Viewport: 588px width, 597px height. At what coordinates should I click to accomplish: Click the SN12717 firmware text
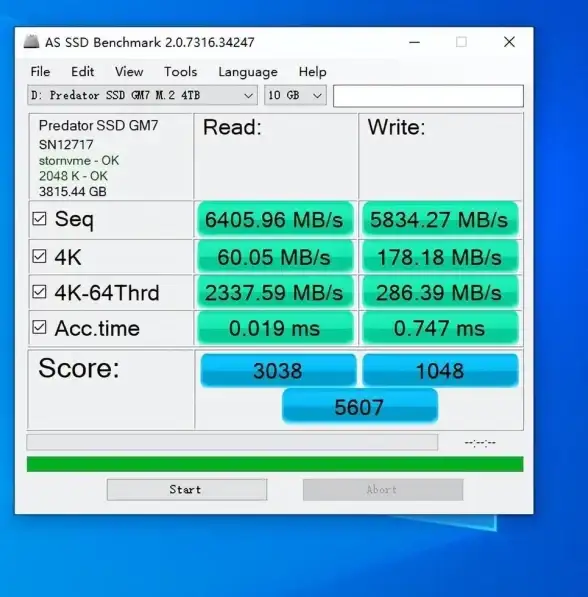pyautogui.click(x=66, y=145)
